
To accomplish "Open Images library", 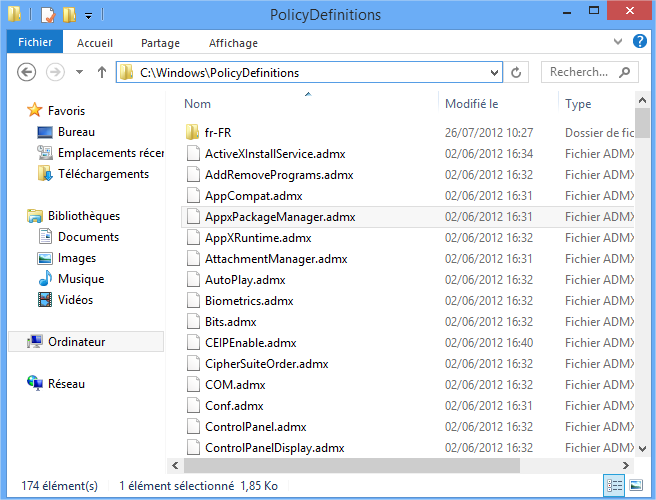I will tap(77, 258).
